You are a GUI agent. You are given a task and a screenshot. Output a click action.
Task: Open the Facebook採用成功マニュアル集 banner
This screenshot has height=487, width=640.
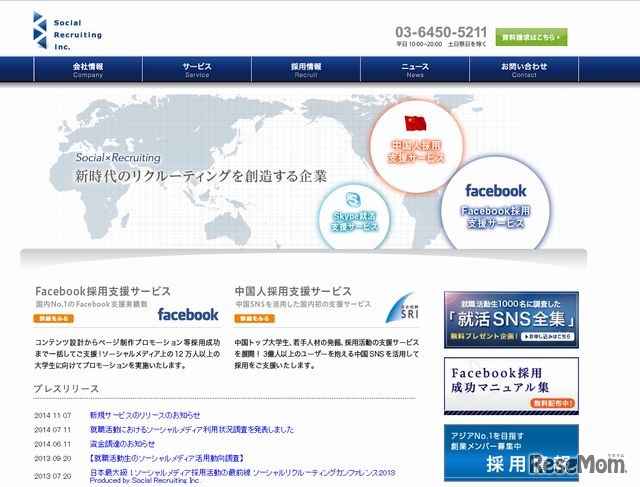click(x=511, y=386)
